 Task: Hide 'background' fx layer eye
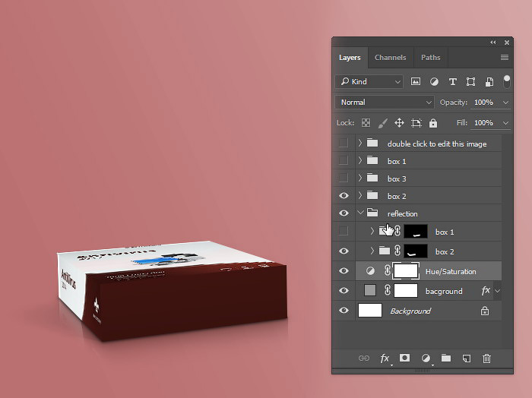(x=344, y=291)
